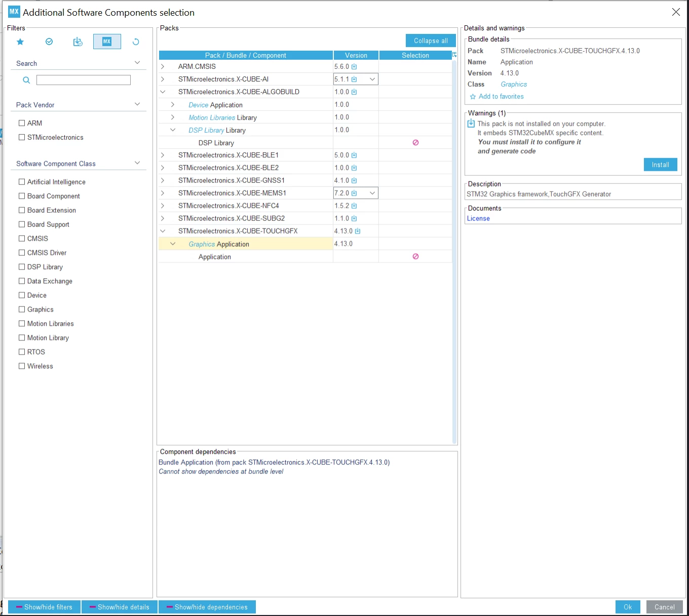Filter installed packs with the download icon
689x616 pixels.
coord(78,42)
